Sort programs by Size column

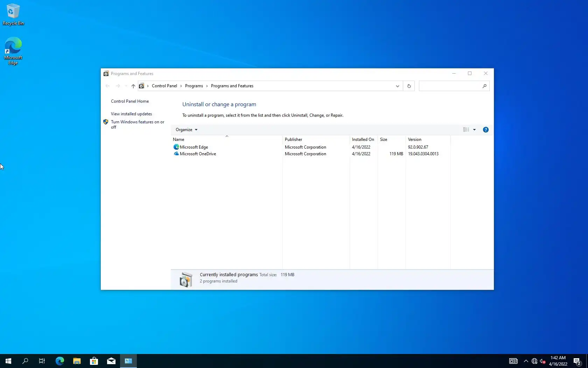tap(392, 139)
